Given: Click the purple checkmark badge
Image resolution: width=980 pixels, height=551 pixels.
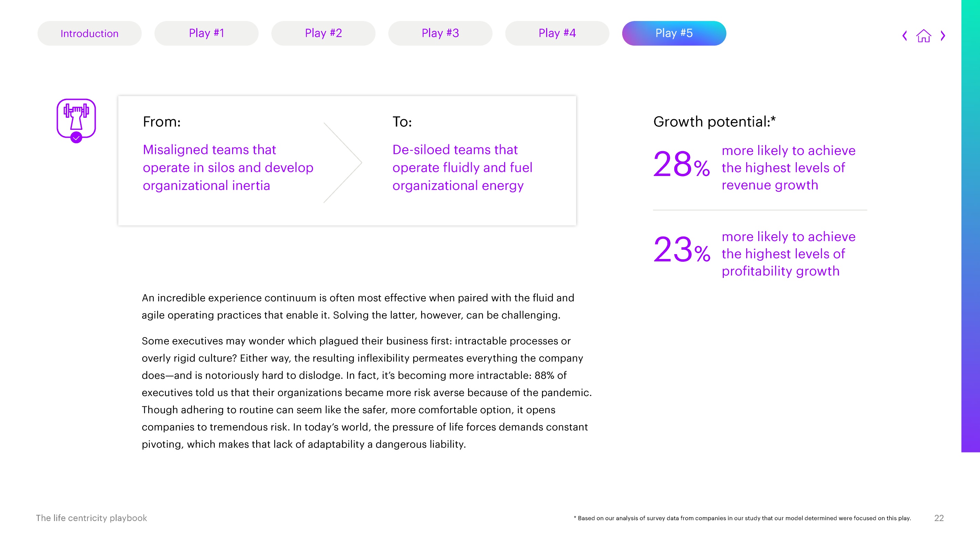Looking at the screenshot, I should [76, 138].
